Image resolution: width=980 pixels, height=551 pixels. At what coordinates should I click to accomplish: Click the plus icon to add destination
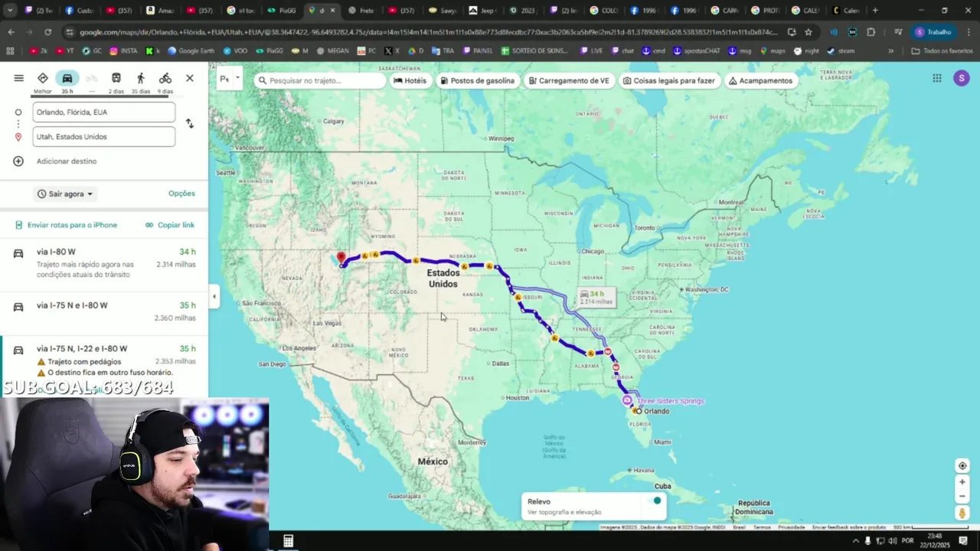click(18, 161)
